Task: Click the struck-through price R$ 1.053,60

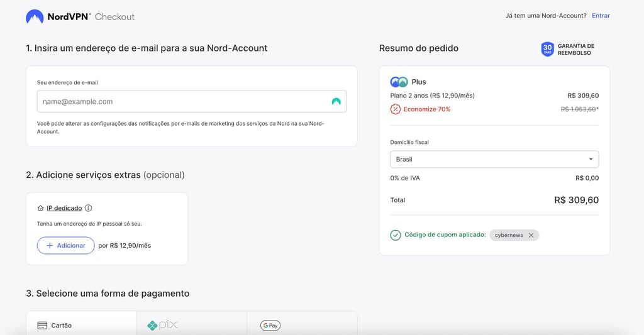Action: tap(579, 109)
